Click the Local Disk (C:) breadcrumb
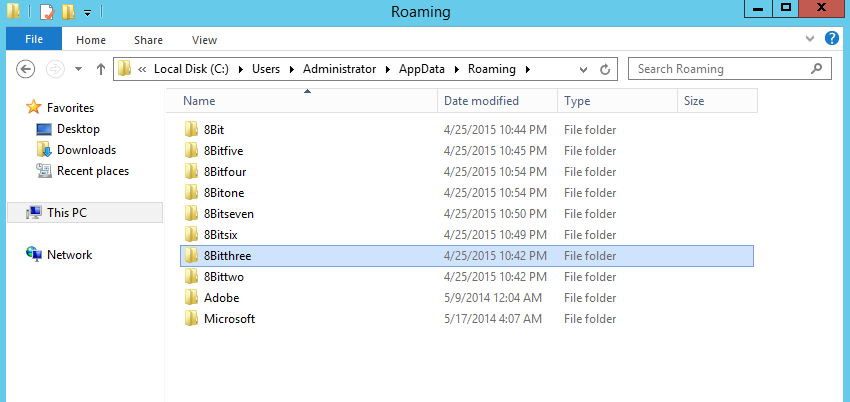 pyautogui.click(x=191, y=69)
